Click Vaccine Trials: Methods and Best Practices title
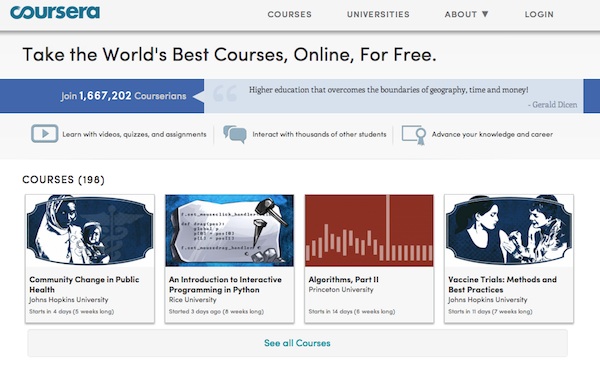 click(x=502, y=284)
